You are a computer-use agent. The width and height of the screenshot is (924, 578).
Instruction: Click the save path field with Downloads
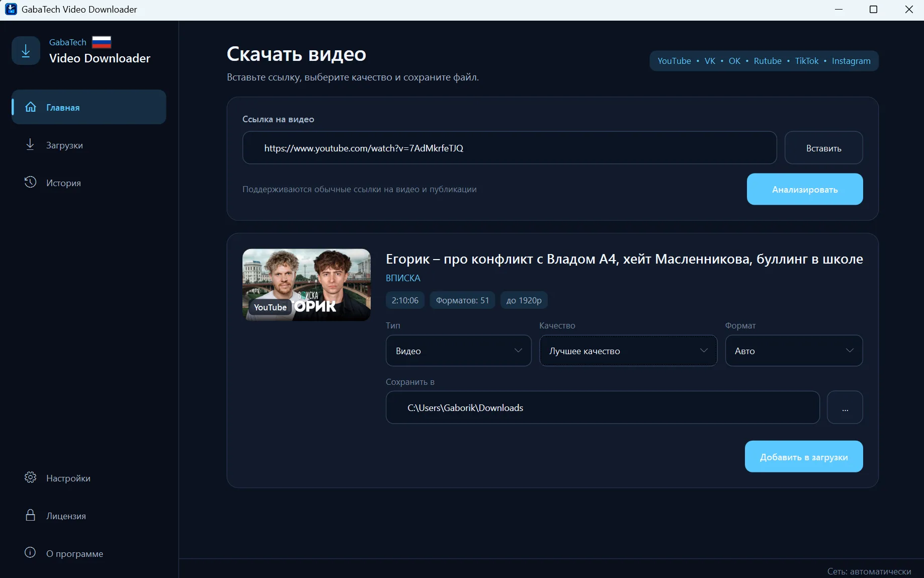[x=603, y=407]
